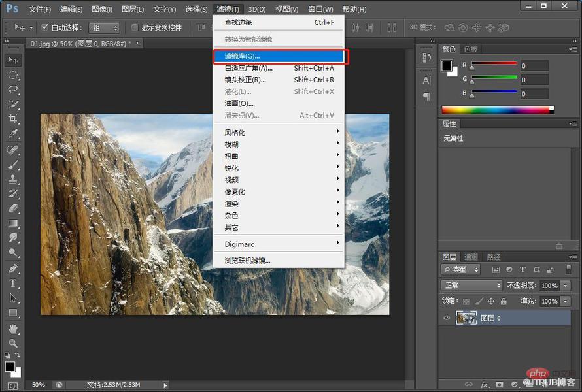
Task: Click the R value input field
Action: (x=534, y=65)
